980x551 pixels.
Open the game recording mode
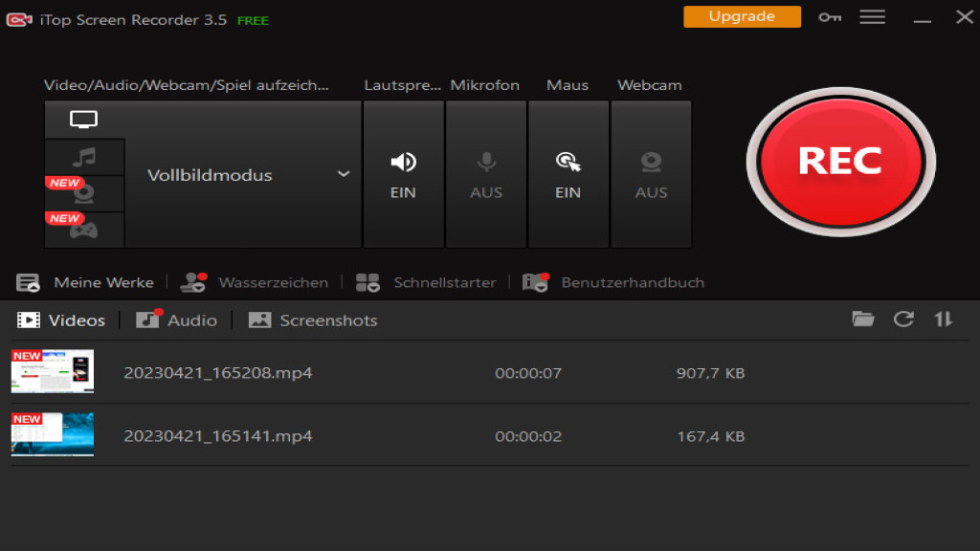click(x=84, y=229)
